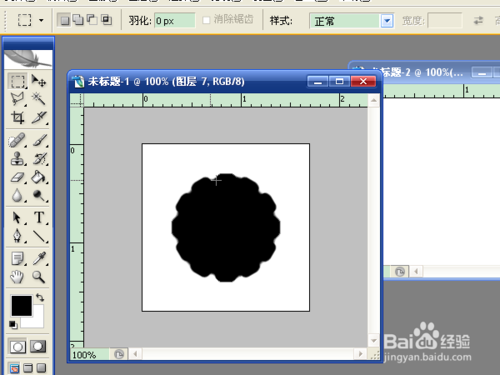Choose Add to Selection mode
500x375 pixels.
click(x=78, y=20)
